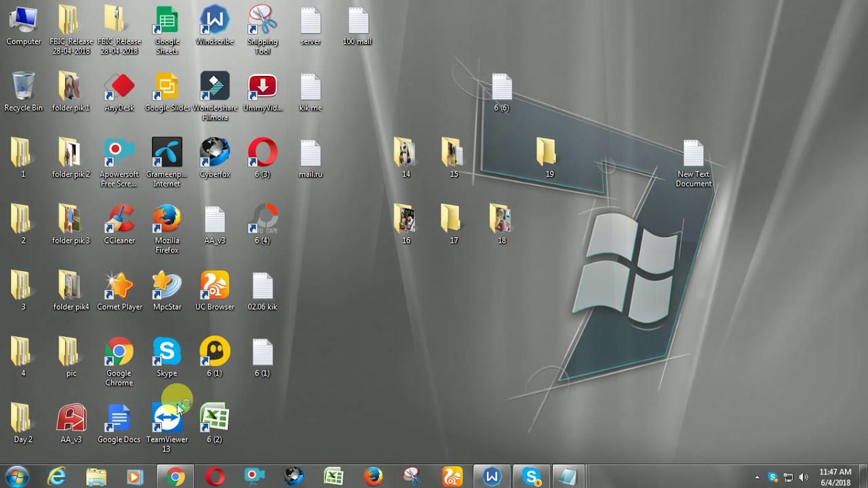Viewport: 868px width, 488px height.
Task: Select the TeamViewer 13 shortcut
Action: pyautogui.click(x=167, y=428)
